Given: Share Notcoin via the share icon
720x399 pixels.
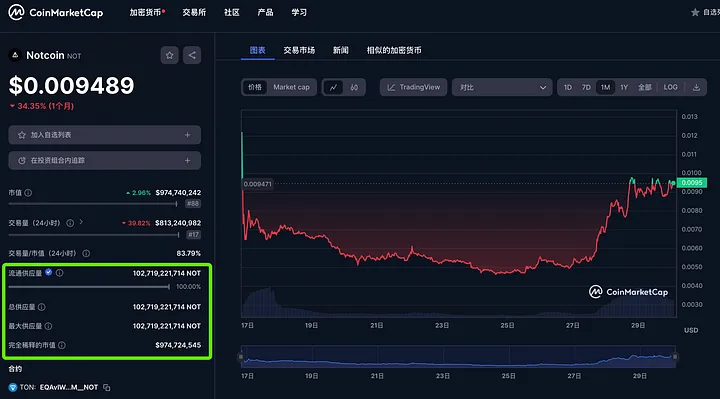Looking at the screenshot, I should point(192,56).
